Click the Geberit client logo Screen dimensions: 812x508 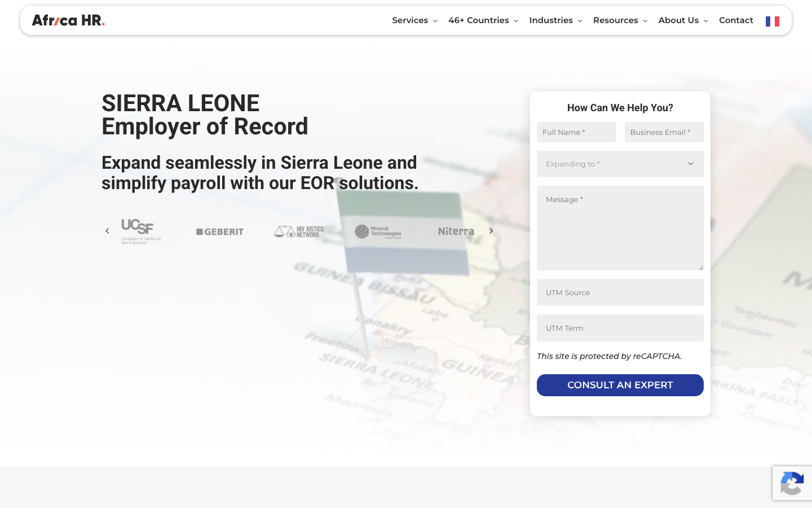click(220, 231)
